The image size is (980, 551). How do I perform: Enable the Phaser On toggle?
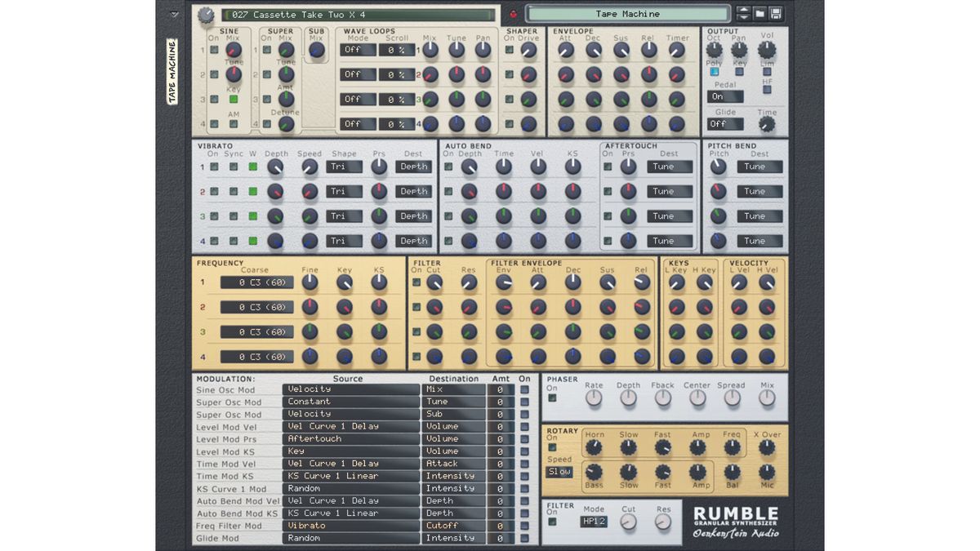click(x=553, y=399)
